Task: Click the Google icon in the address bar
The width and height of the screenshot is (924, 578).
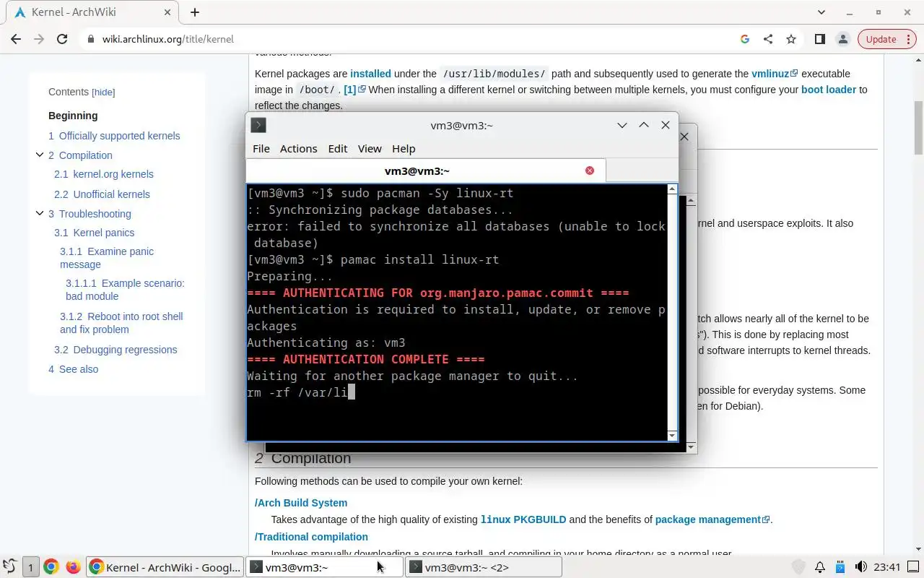Action: pyautogui.click(x=745, y=39)
